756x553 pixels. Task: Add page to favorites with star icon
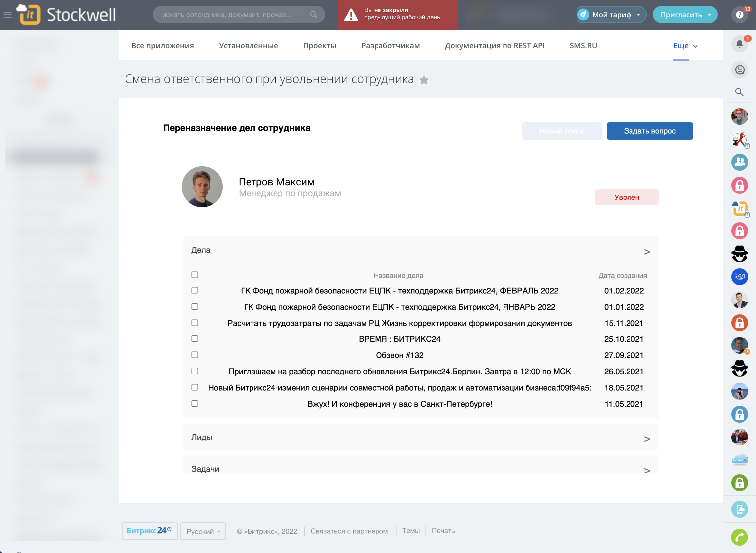424,80
